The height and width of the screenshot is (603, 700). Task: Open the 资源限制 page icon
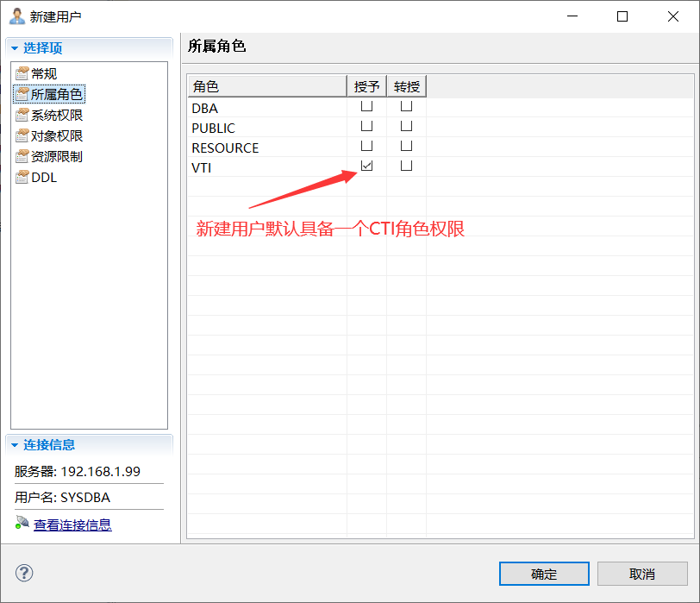coord(23,156)
